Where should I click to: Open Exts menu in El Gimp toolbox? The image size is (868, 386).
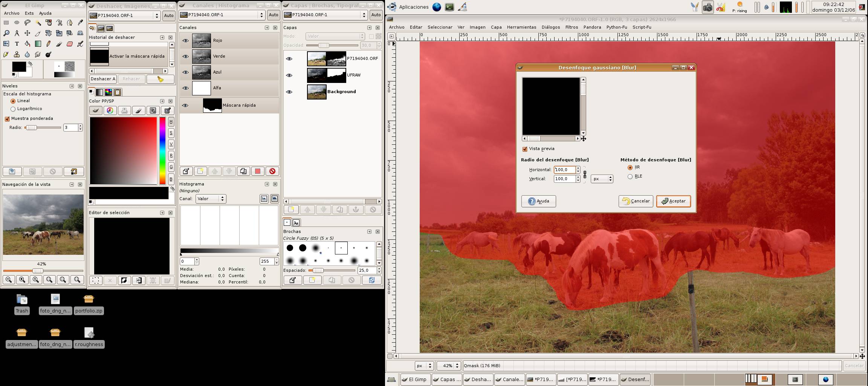click(x=29, y=13)
